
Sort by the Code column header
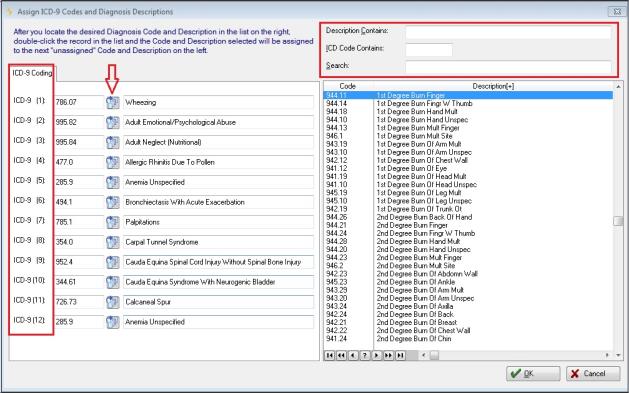click(x=347, y=86)
